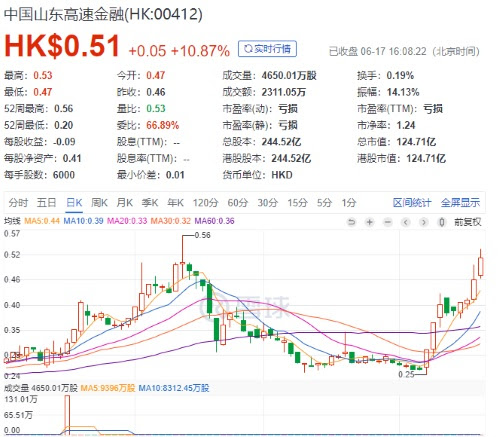Click the 总市值 124.71亿 value
500x437 pixels.
click(416, 142)
